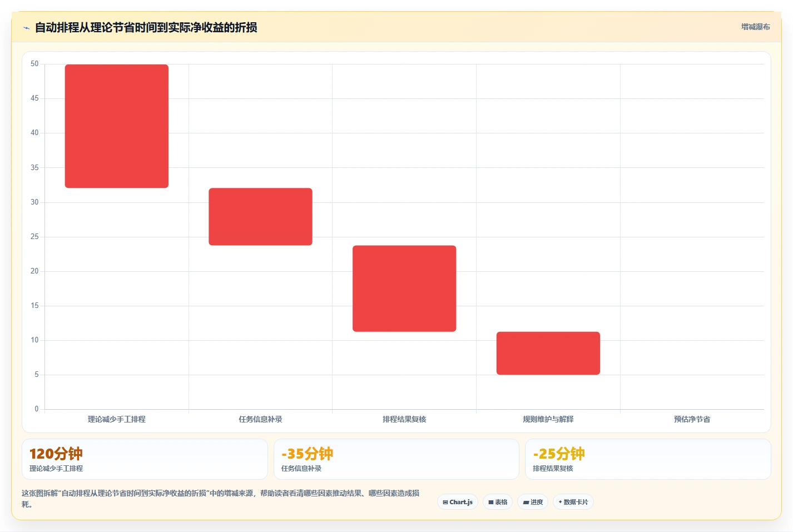Click the description paragraph starting 这张图拆解
This screenshot has height=532, width=793.
click(221, 499)
